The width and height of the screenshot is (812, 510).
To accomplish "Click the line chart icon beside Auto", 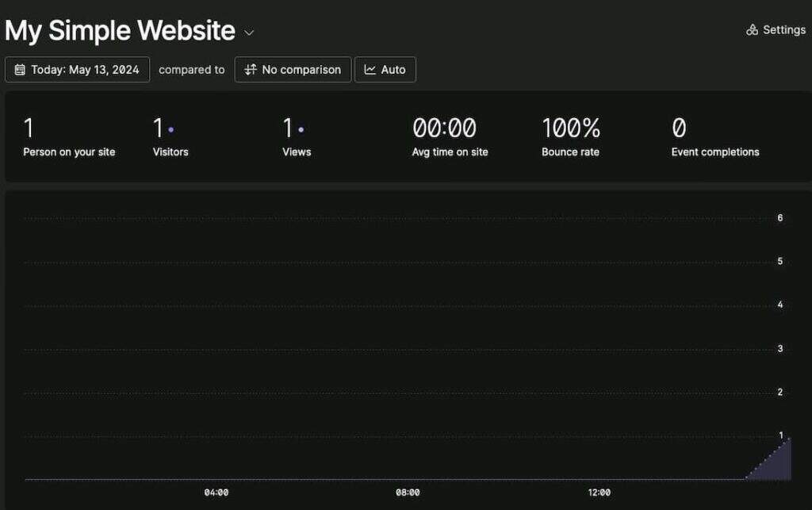I will coord(370,70).
